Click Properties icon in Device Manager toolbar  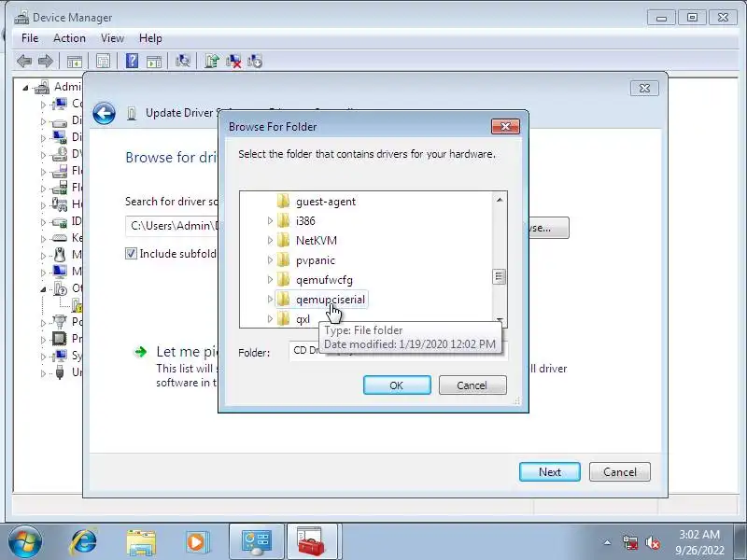point(103,61)
